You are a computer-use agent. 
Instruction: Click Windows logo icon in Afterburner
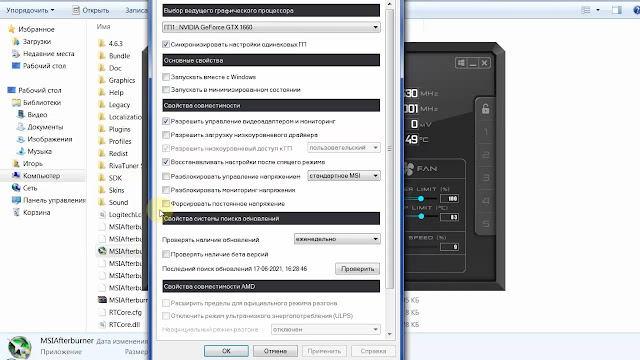tap(461, 63)
